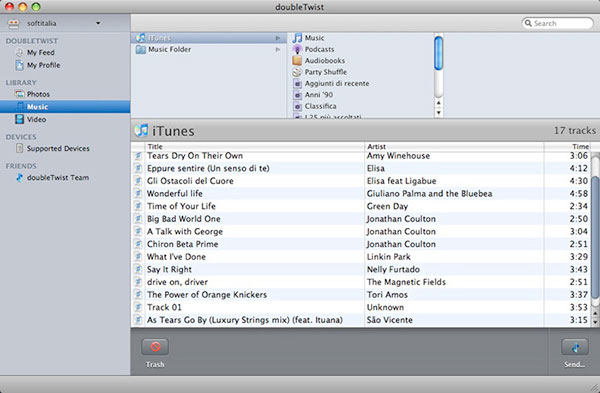Click the Video library icon
The image size is (600, 393).
[20, 119]
